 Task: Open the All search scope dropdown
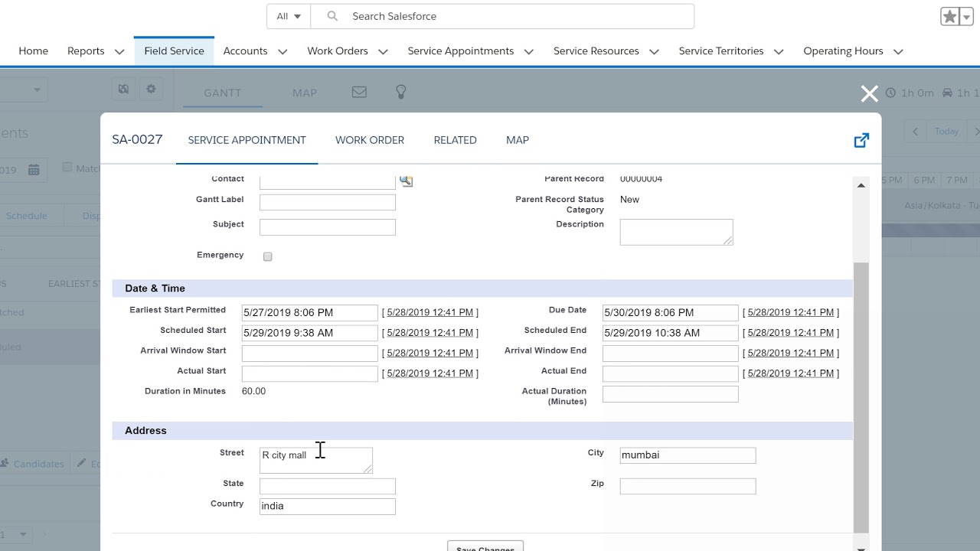(289, 16)
